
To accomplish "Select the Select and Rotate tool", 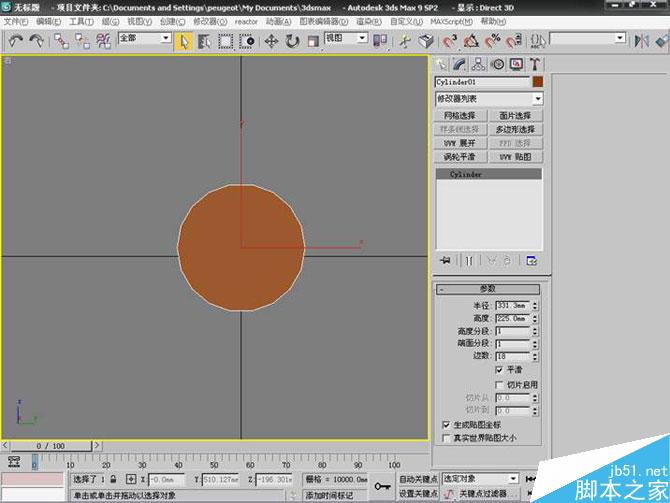I will [x=292, y=41].
